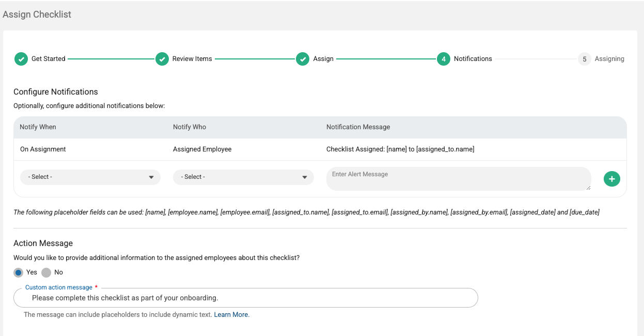Go to the Review Items step label
The width and height of the screenshot is (644, 336).
(x=192, y=59)
